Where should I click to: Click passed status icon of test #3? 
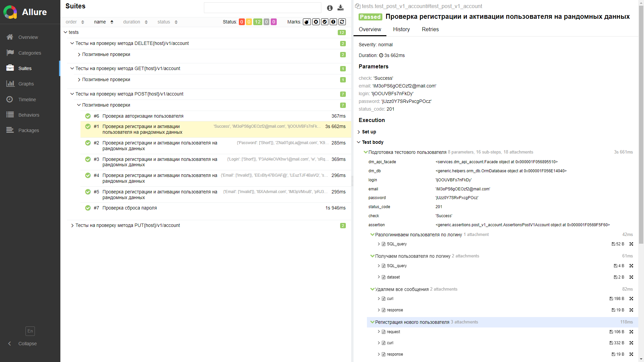pyautogui.click(x=88, y=159)
